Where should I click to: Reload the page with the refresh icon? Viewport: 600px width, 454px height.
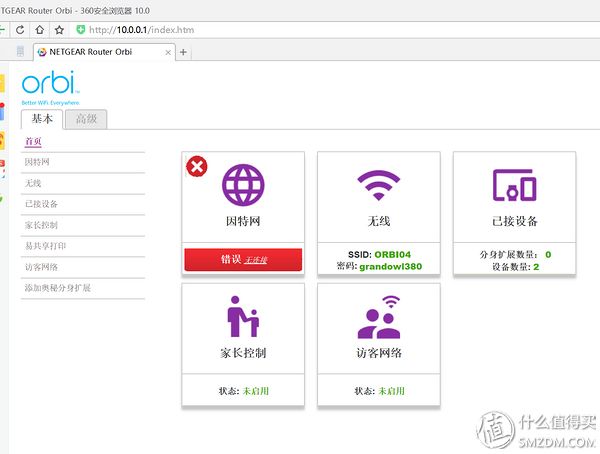(x=20, y=30)
